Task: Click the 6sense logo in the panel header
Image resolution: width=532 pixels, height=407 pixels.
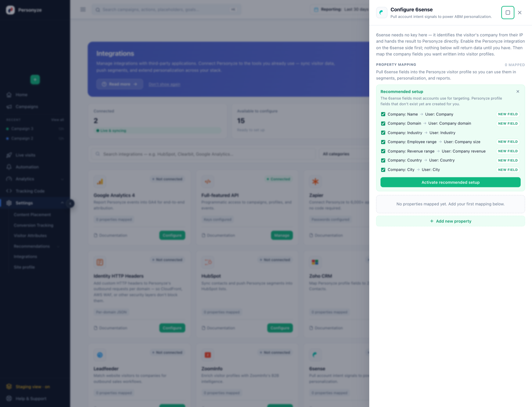Action: 382,12
